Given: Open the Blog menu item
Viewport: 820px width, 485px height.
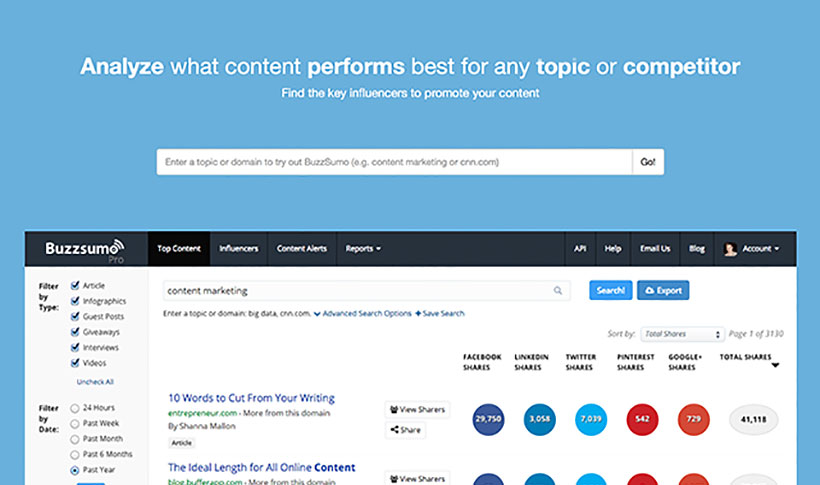Looking at the screenshot, I should click(x=697, y=249).
